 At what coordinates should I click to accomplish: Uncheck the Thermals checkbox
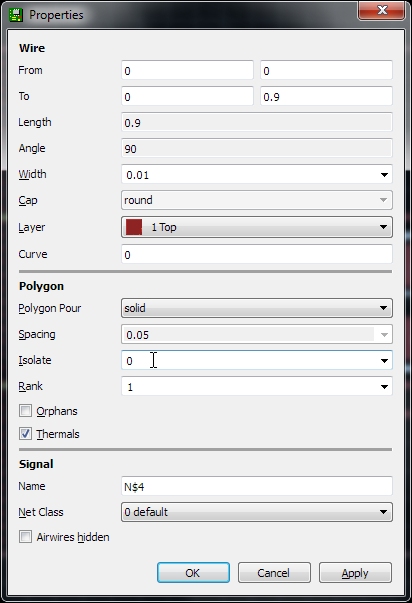25,434
